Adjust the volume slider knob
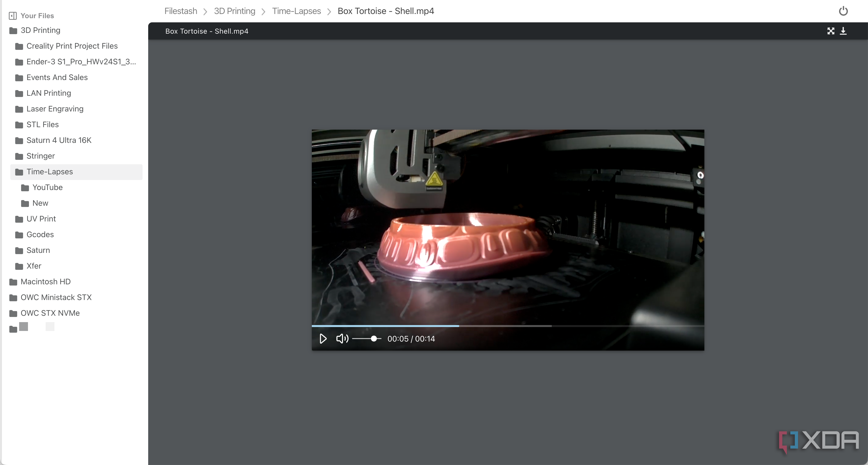The height and width of the screenshot is (465, 868). point(374,339)
